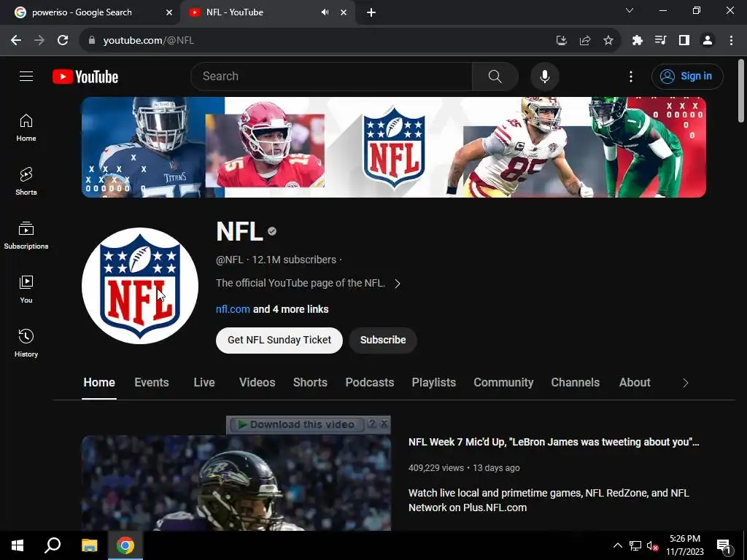Open help on download overlay bar
This screenshot has height=560, width=747.
[373, 424]
